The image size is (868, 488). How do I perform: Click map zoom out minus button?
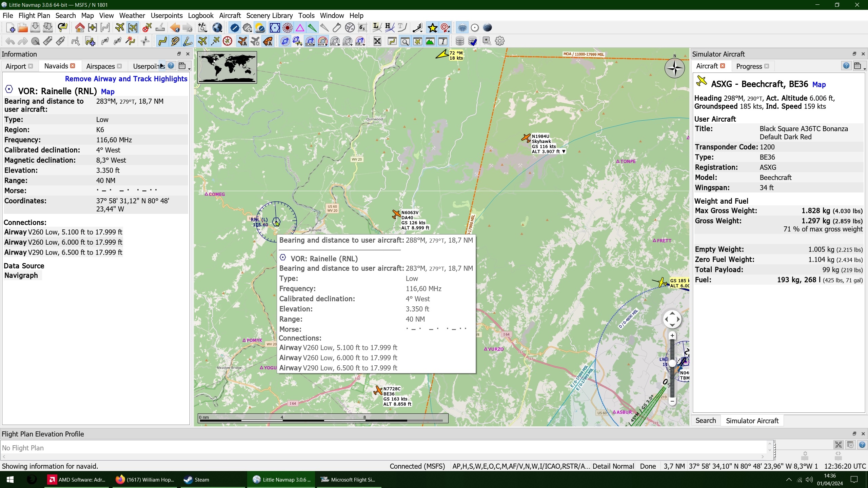pos(672,401)
